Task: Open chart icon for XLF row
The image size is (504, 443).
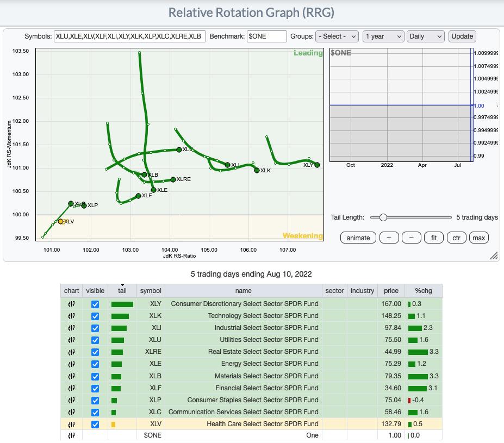Action: click(x=71, y=388)
